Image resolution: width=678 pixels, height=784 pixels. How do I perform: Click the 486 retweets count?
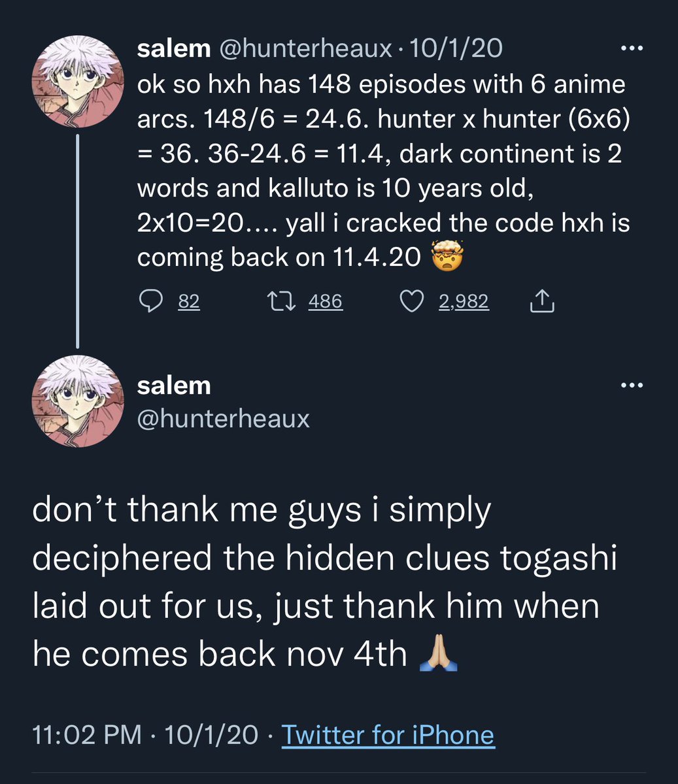(x=325, y=301)
